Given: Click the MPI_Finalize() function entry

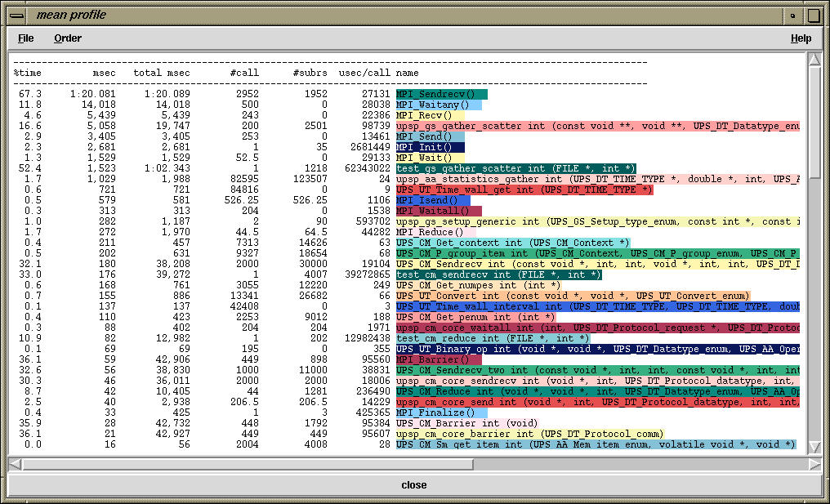Looking at the screenshot, I should pos(441,412).
